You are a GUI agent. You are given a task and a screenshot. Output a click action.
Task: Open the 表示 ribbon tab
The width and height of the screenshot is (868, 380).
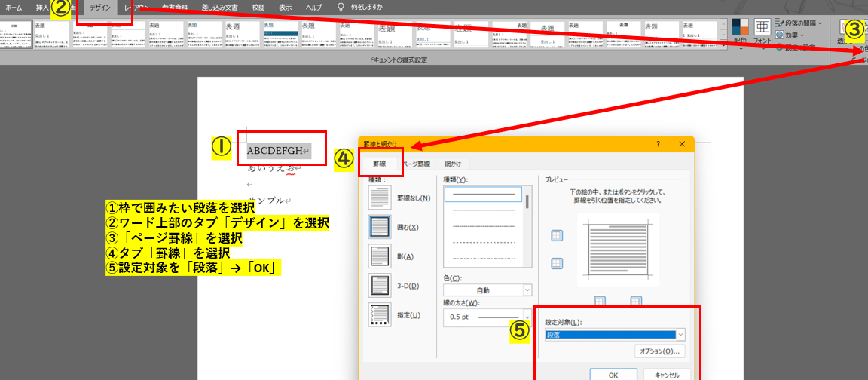(286, 8)
